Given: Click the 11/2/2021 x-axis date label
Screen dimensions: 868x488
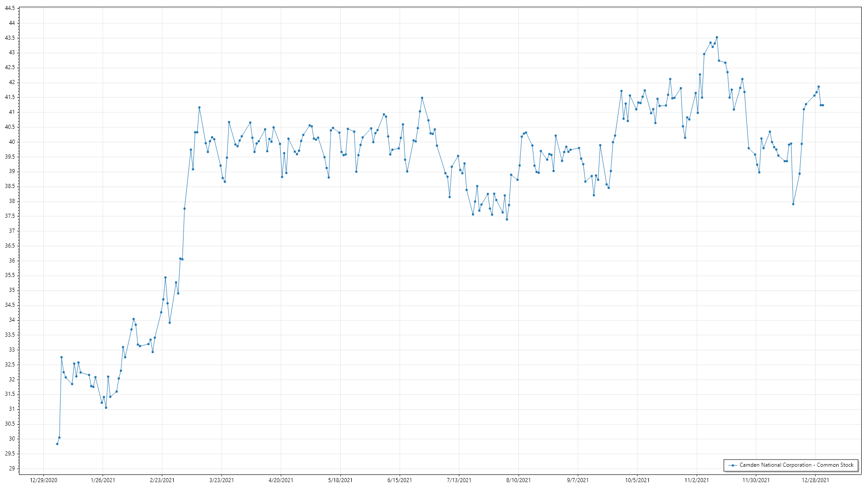Looking at the screenshot, I should [x=697, y=480].
